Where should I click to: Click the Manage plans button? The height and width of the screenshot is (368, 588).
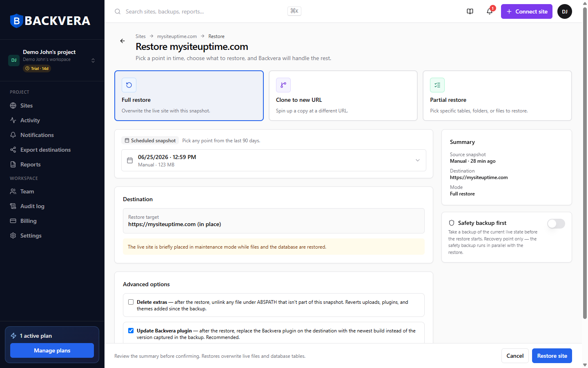click(52, 350)
